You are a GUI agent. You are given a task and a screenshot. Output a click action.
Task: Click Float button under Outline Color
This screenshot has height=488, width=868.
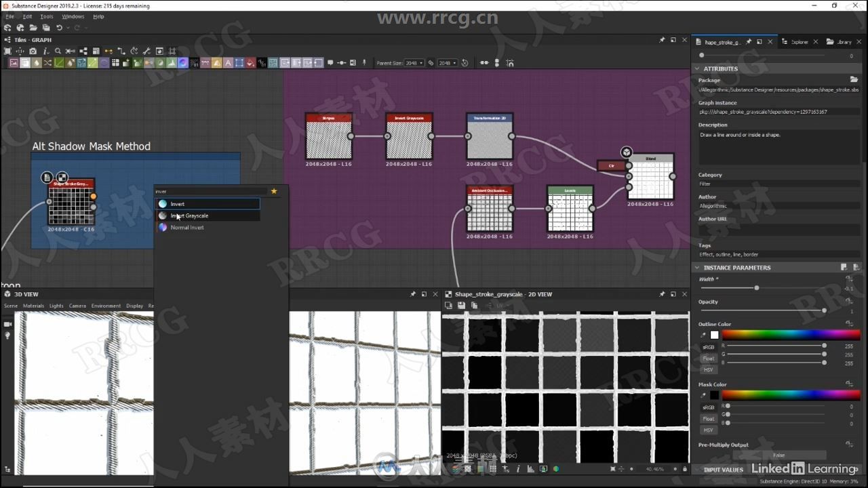[709, 359]
